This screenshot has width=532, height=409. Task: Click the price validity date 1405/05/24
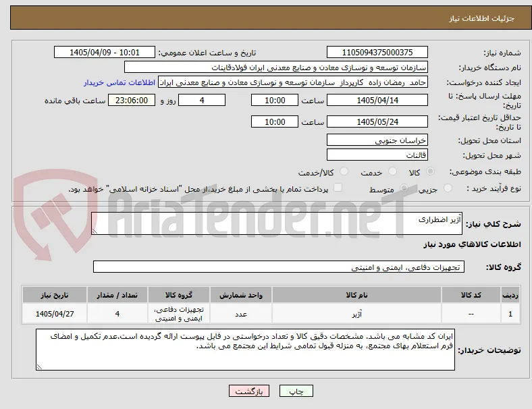coord(377,121)
